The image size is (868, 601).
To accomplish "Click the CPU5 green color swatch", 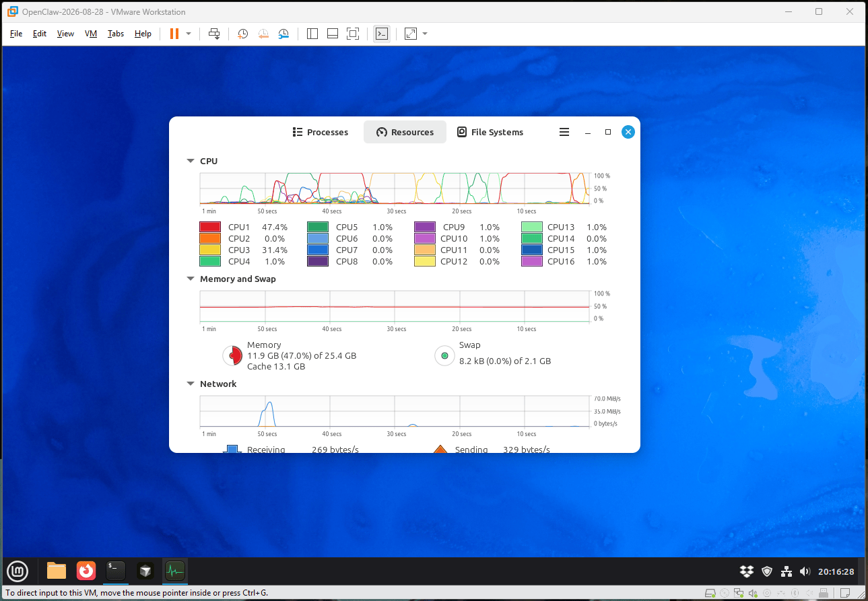I will [318, 227].
